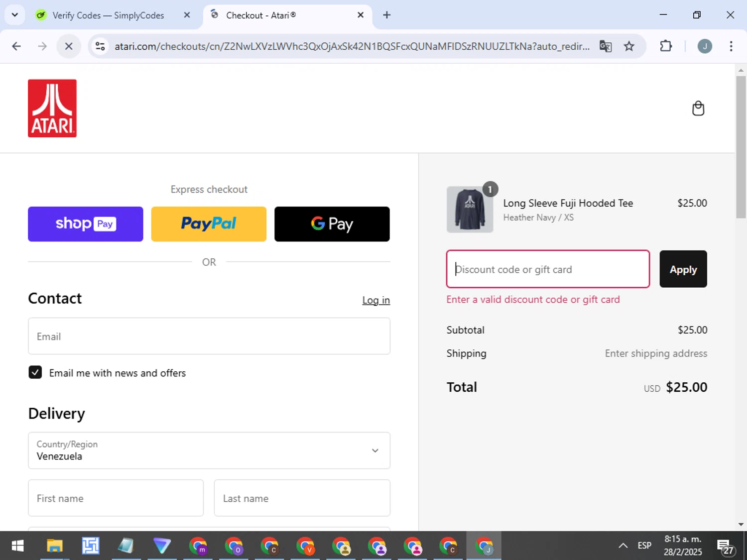Close the Verify Codes SimplyCodes tab
Image resolution: width=747 pixels, height=560 pixels.
187,15
